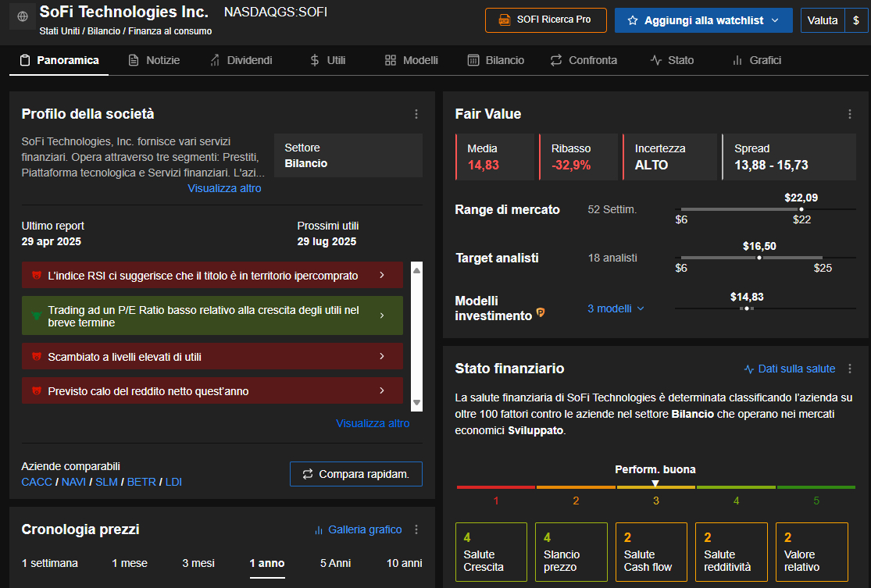Image resolution: width=871 pixels, height=588 pixels.
Task: Click the Salute Crescita score card
Action: [491, 552]
